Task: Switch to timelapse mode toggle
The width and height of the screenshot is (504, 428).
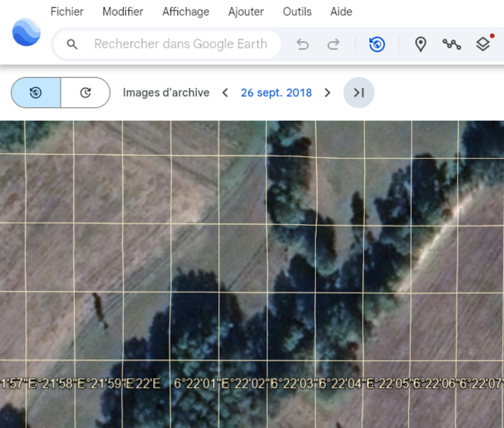Action: click(85, 93)
